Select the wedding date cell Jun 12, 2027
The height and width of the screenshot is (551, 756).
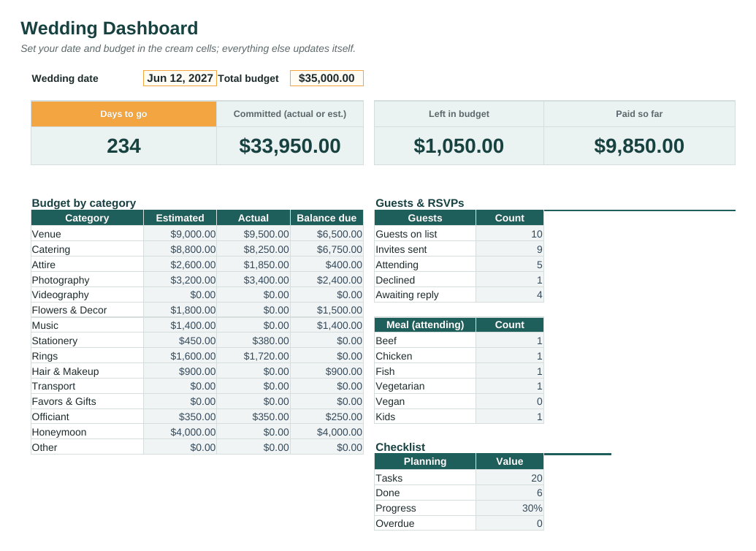[x=180, y=78]
